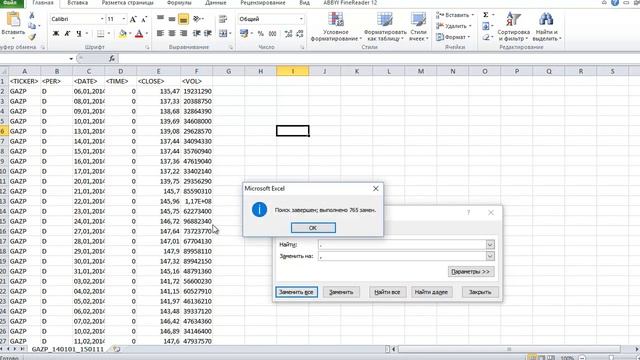This screenshot has width=640, height=360.
Task: Switch to the Разметка страницы tab
Action: coord(128,3)
